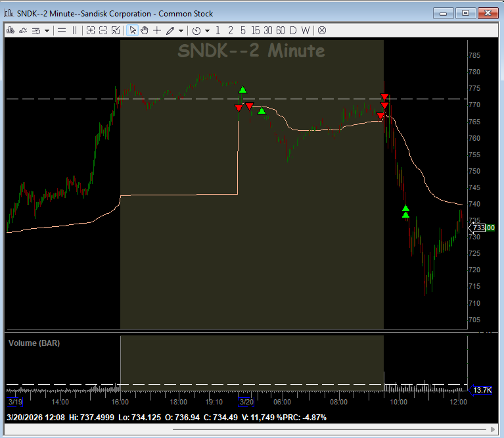The image size is (504, 438).
Task: Click the 3/19 date label on time axis
Action: pyautogui.click(x=15, y=402)
